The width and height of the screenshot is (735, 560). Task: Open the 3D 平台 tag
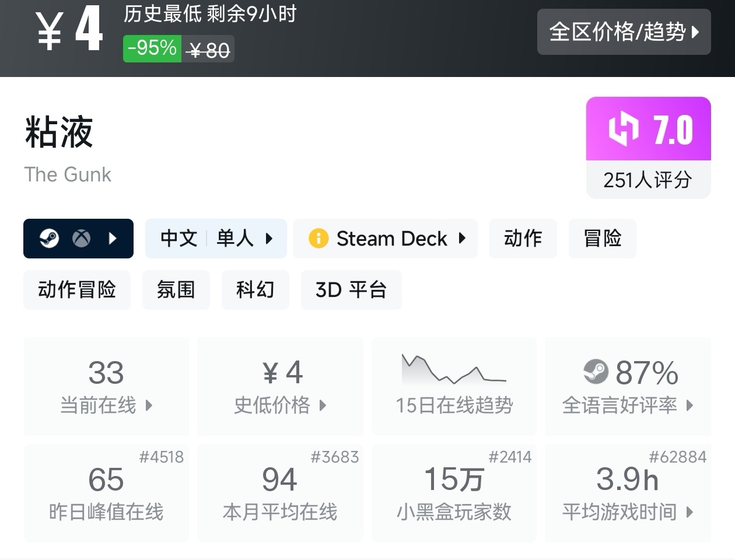tap(351, 290)
